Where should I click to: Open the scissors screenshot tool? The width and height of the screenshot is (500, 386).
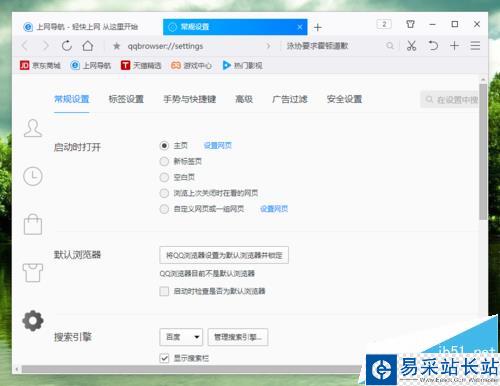point(411,46)
